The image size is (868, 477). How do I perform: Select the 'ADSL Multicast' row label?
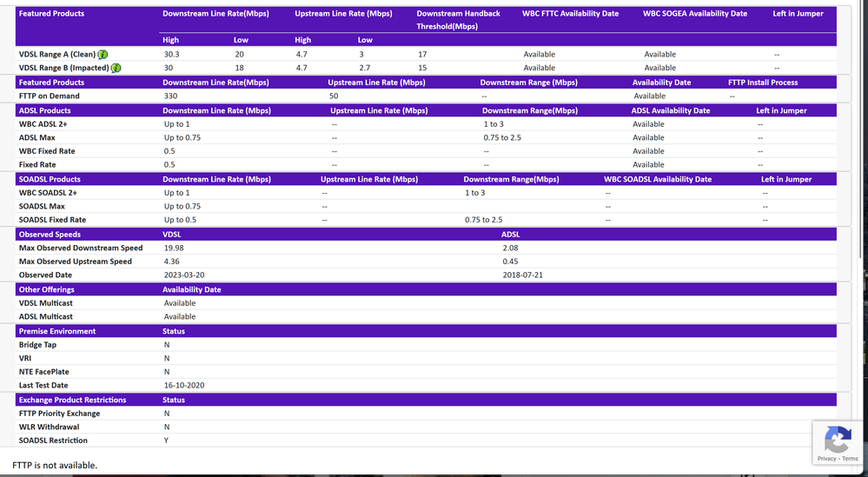tap(46, 316)
